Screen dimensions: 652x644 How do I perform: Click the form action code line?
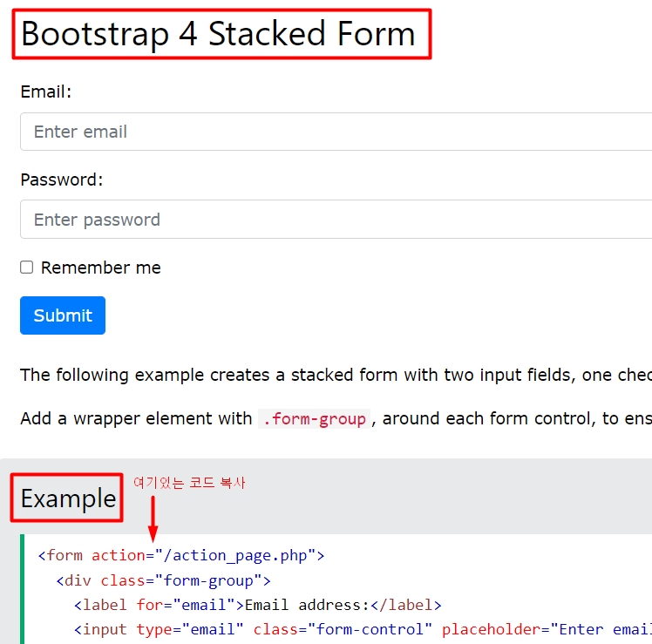pyautogui.click(x=181, y=555)
